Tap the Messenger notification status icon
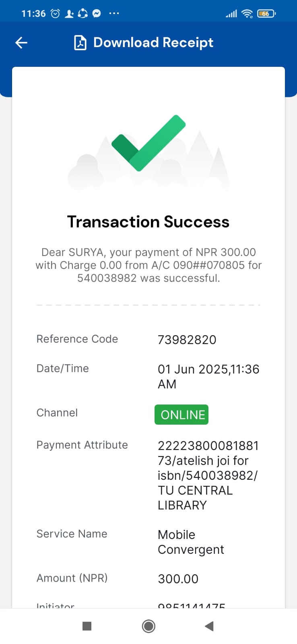297x644 pixels. tap(97, 14)
